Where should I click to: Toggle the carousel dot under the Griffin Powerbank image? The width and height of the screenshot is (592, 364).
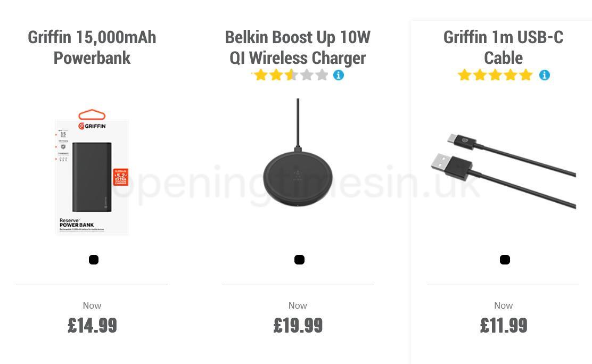point(94,259)
